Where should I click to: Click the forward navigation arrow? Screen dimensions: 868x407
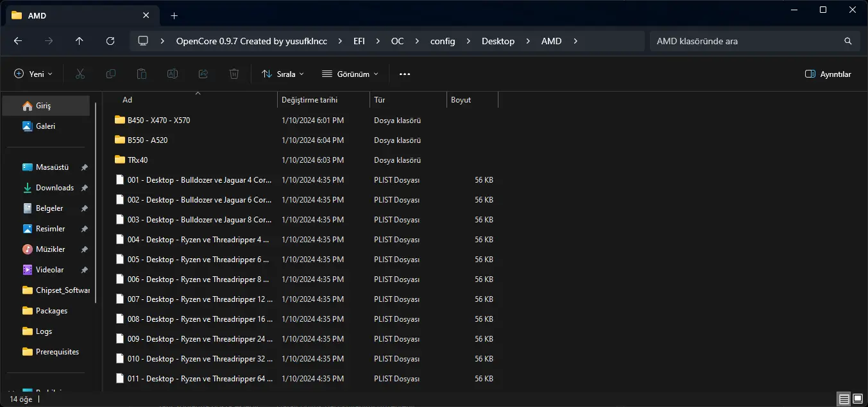(49, 41)
